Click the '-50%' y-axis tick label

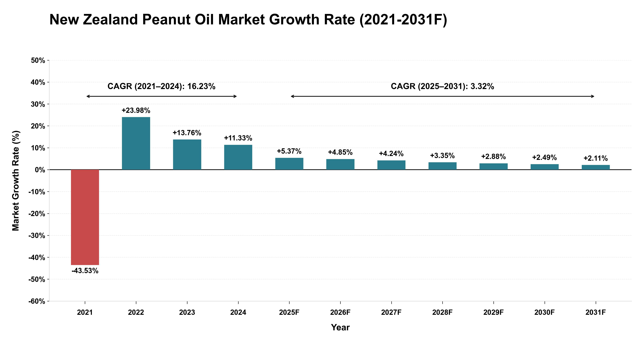coord(37,280)
